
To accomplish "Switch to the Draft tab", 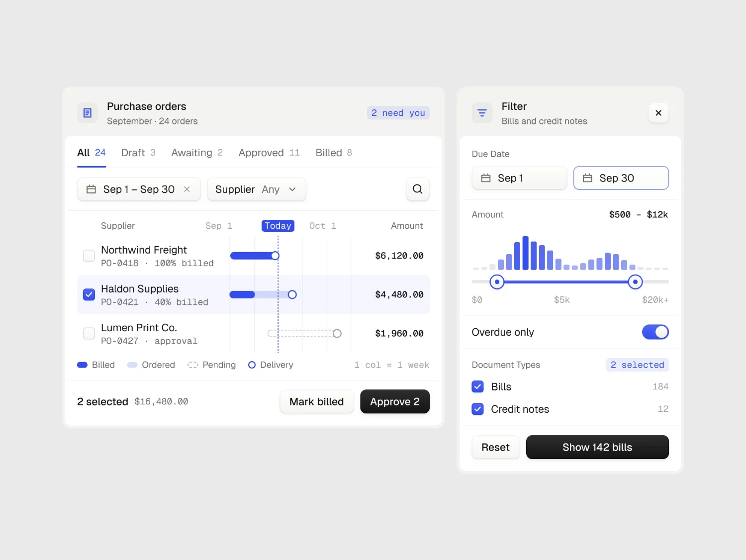I will pos(138,153).
